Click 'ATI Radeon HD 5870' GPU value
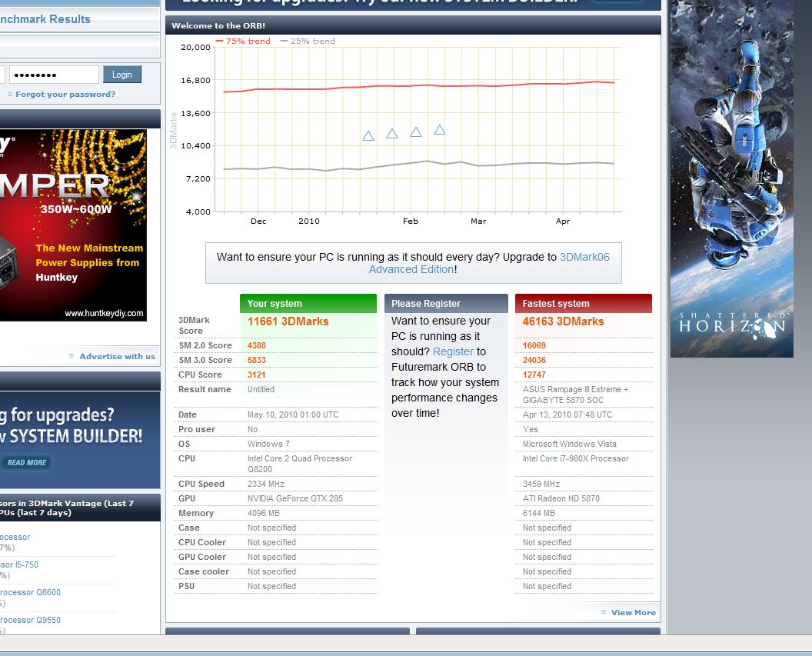 [x=561, y=498]
